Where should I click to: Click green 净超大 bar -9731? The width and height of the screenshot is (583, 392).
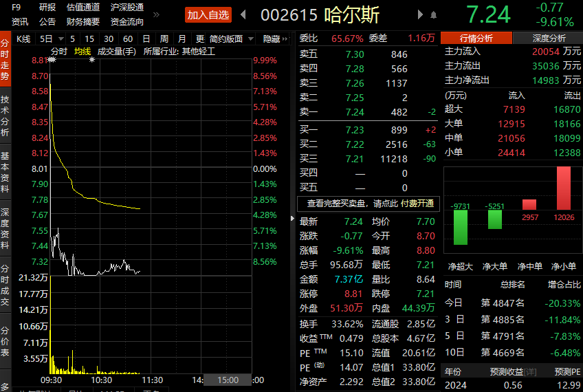pos(461,227)
